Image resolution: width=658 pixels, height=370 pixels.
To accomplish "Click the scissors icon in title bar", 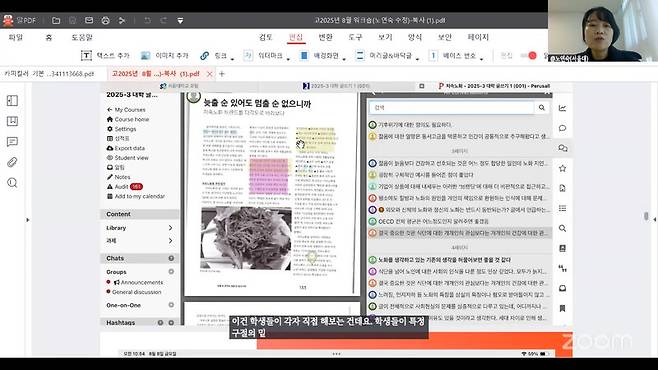I will tap(122, 20).
